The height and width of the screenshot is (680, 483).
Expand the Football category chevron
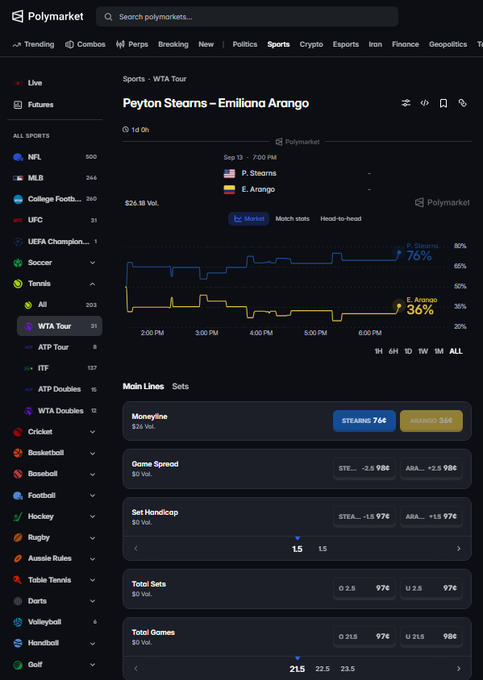click(x=92, y=495)
